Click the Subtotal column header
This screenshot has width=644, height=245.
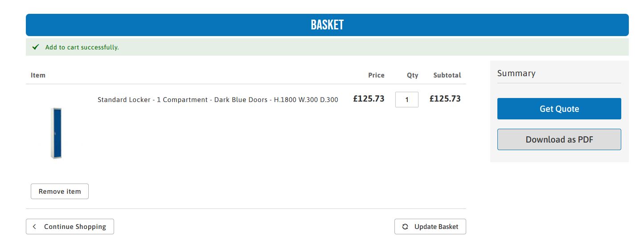coord(447,75)
